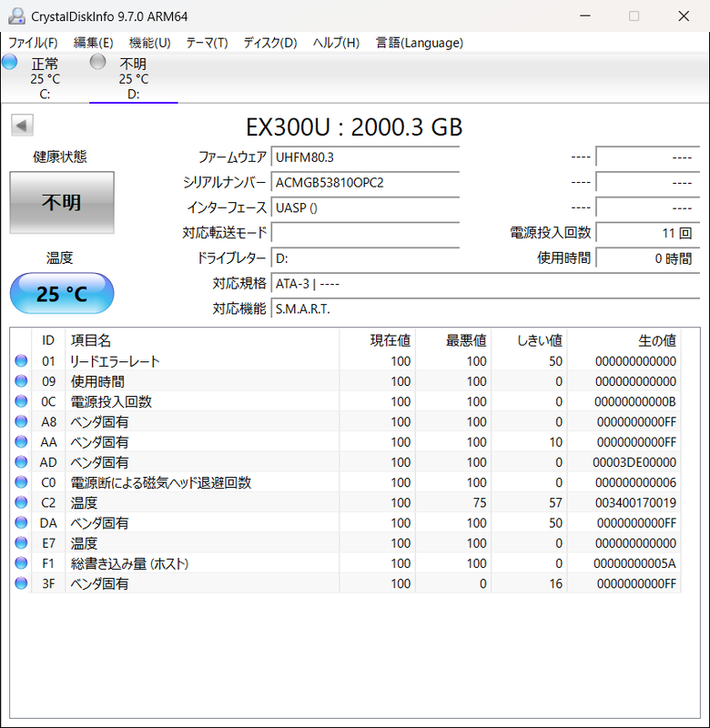The image size is (710, 728).
Task: Open the 編集(E) menu
Action: 94,43
